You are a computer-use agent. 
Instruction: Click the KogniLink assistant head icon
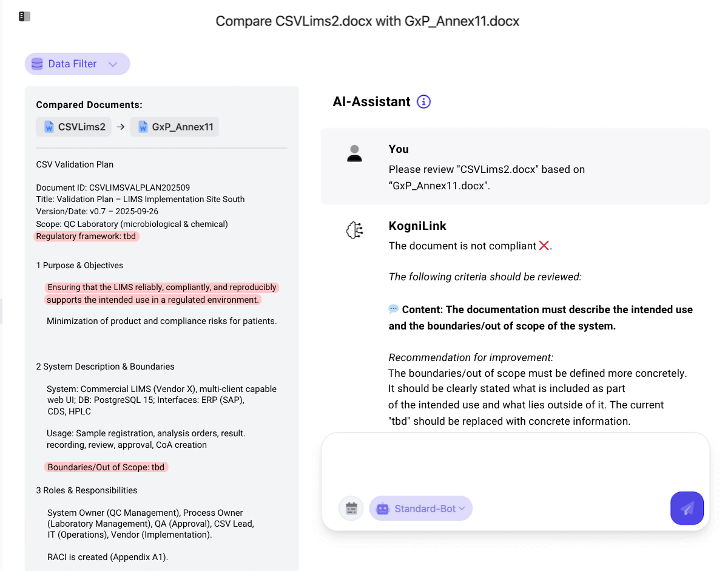pyautogui.click(x=354, y=231)
